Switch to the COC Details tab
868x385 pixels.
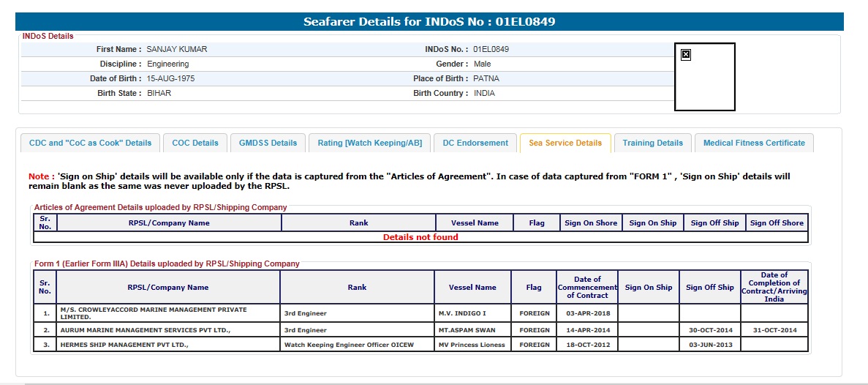click(x=195, y=143)
